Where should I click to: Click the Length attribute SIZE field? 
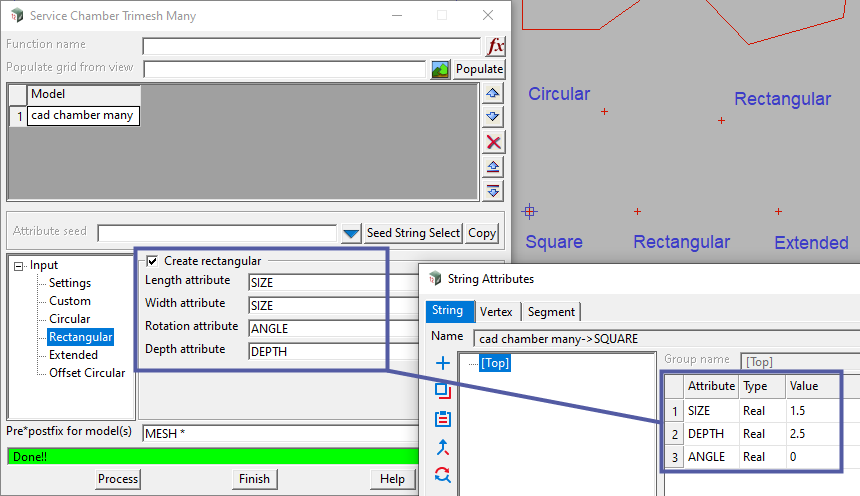pyautogui.click(x=330, y=282)
